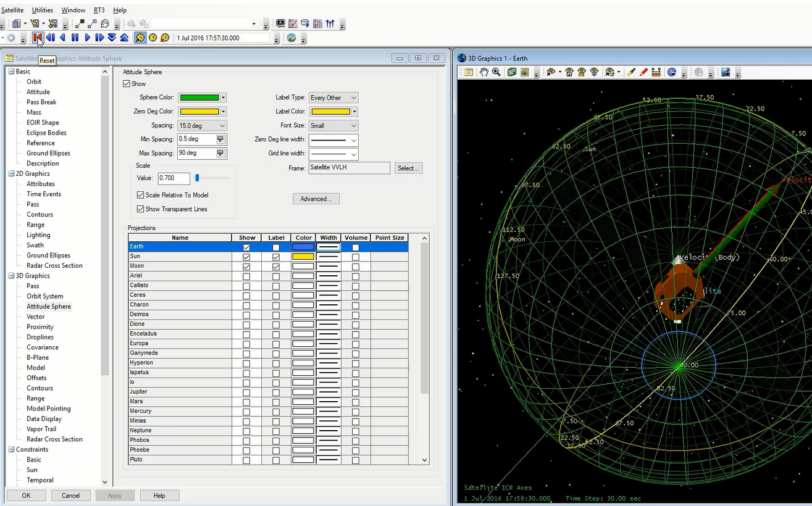Click the Reset animation icon
The width and height of the screenshot is (812, 506).
(37, 38)
